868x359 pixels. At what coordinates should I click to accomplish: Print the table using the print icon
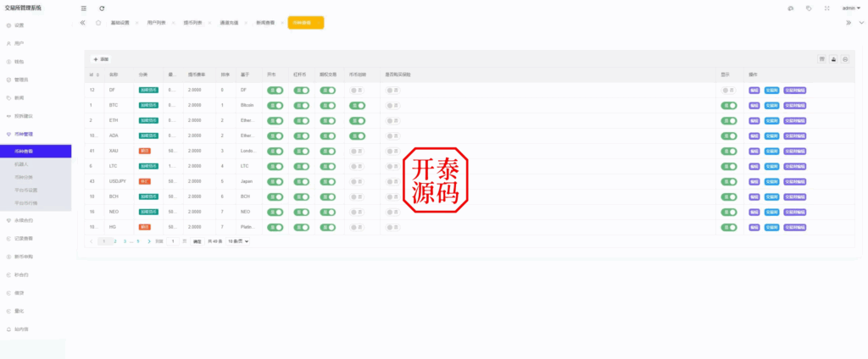point(845,59)
